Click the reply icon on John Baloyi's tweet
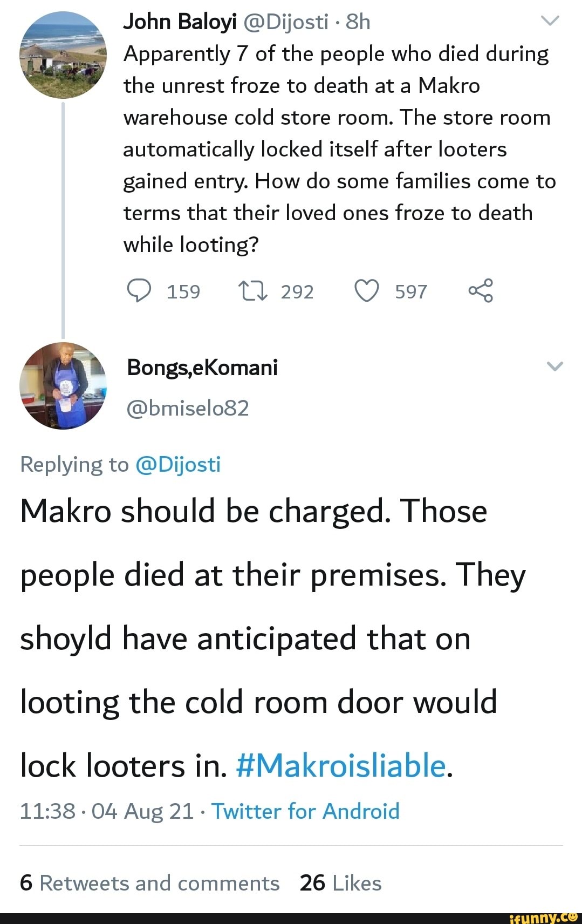The width and height of the screenshot is (582, 924). pos(139,291)
